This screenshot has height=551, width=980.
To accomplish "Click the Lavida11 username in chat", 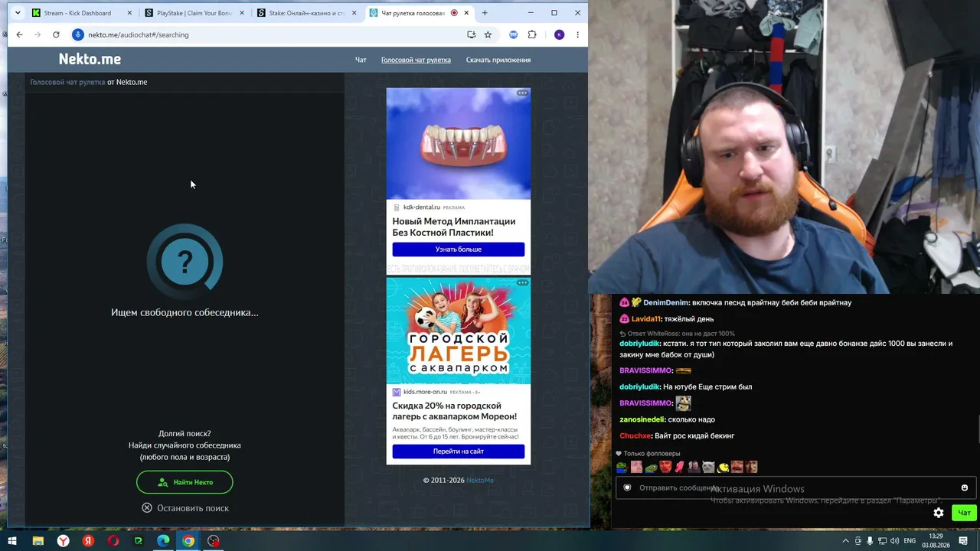I will (646, 319).
